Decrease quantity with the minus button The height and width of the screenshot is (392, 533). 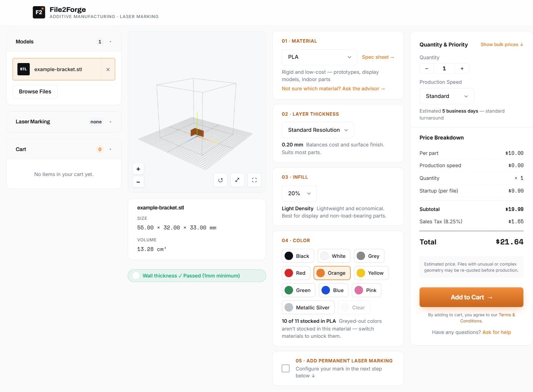point(426,68)
